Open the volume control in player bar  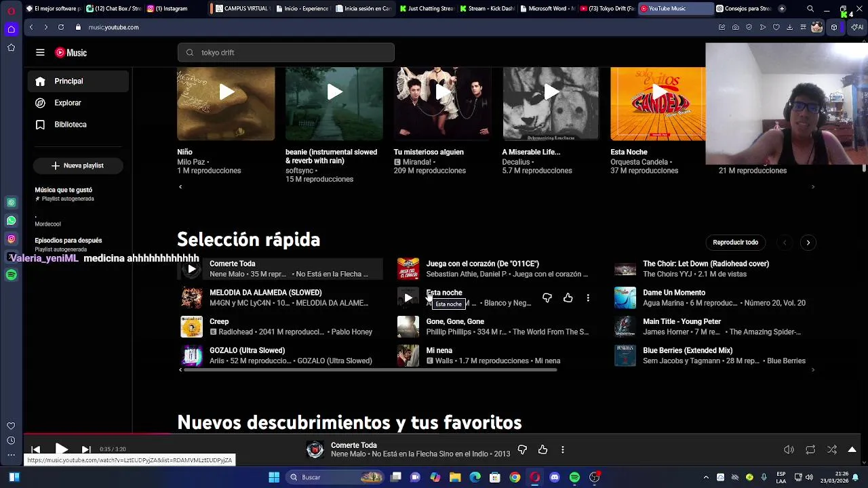(x=789, y=449)
